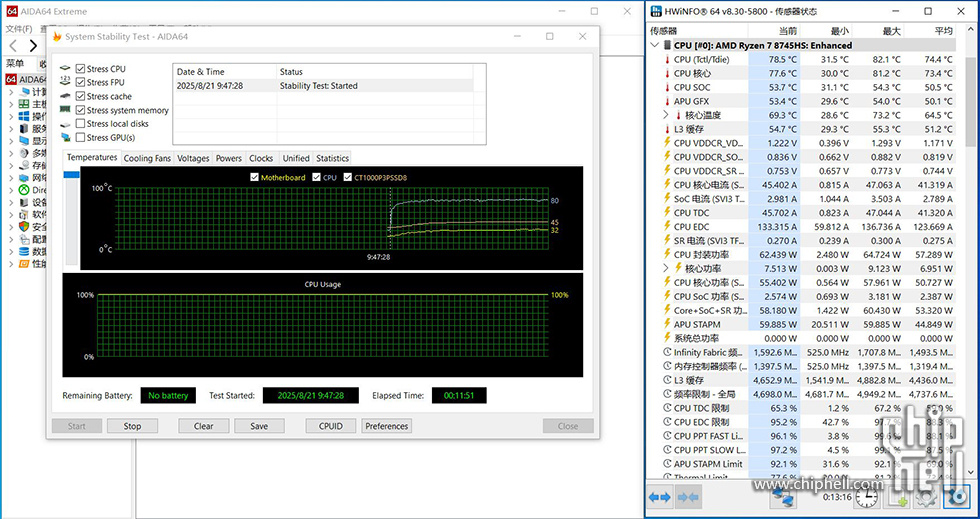
Task: Select the software icon in AIDA64 tree
Action: coord(24,214)
